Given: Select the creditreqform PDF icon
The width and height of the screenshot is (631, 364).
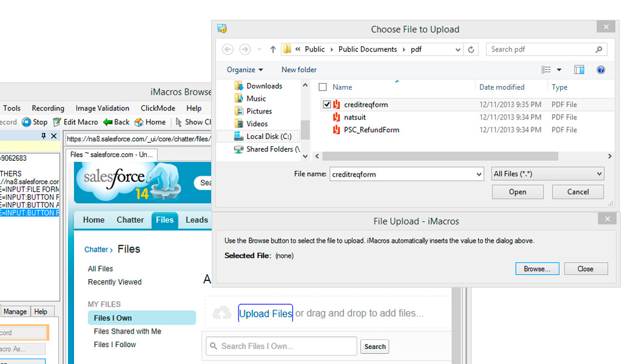Looking at the screenshot, I should point(336,104).
